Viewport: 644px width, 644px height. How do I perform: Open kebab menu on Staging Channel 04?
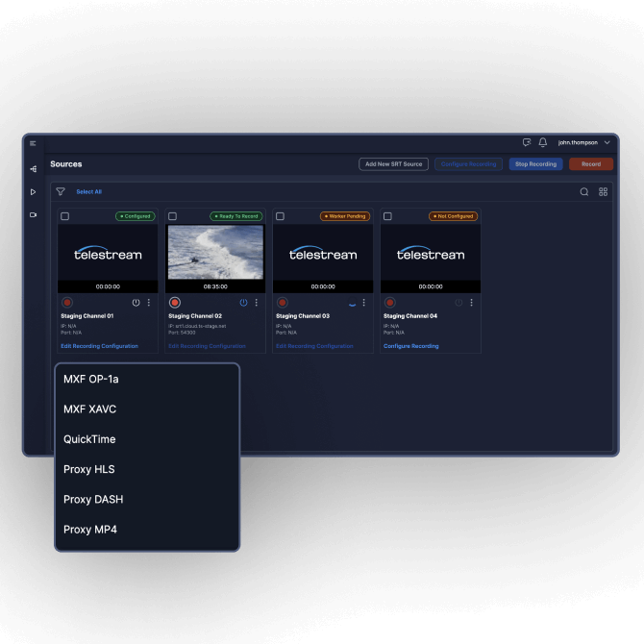pos(472,303)
